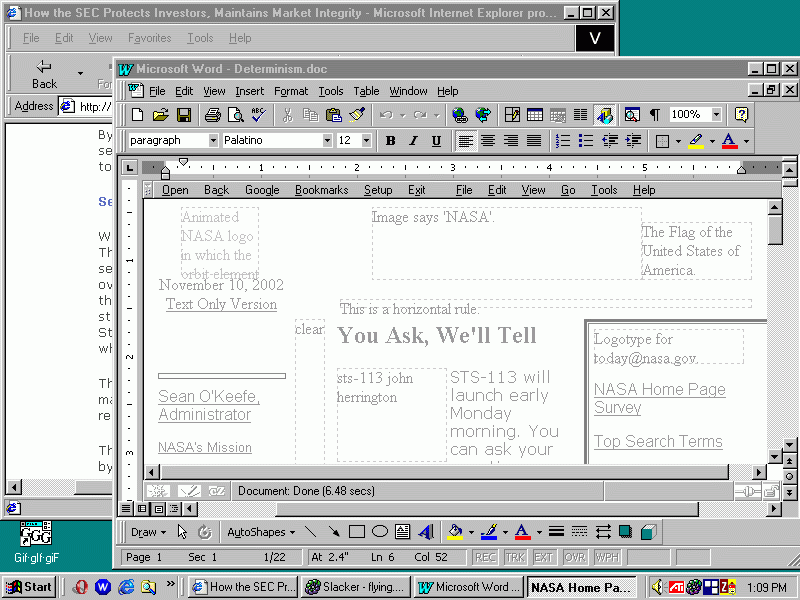This screenshot has width=800, height=600.
Task: Open the NASA's Mission link
Action: pyautogui.click(x=205, y=447)
